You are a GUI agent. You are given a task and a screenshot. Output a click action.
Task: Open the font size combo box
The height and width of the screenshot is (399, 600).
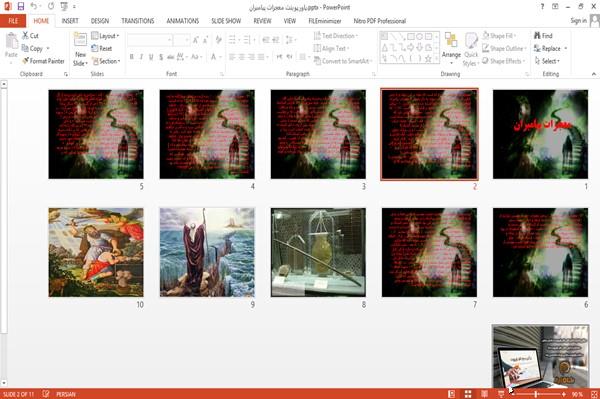(181, 40)
